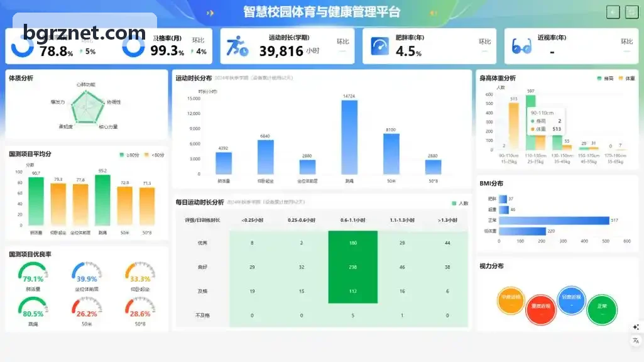The image size is (644, 362).
Task: Click the dark green cell with 238
Action: pyautogui.click(x=353, y=267)
